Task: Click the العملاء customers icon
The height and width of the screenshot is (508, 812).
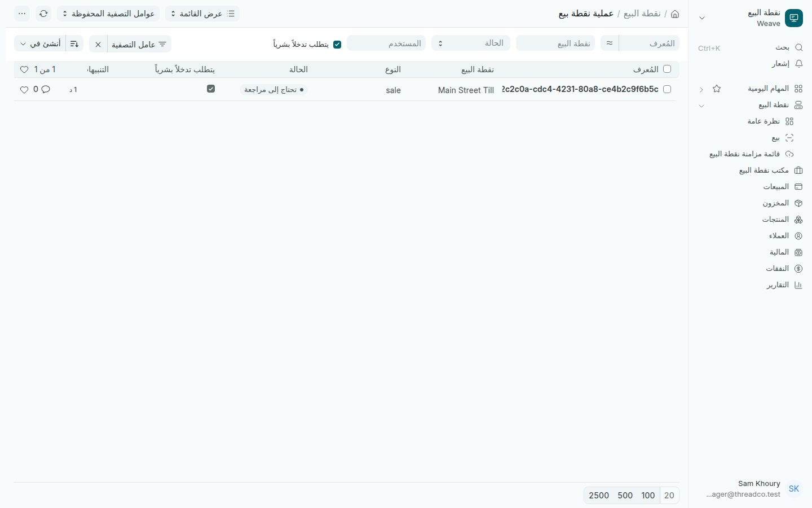Action: 798,236
